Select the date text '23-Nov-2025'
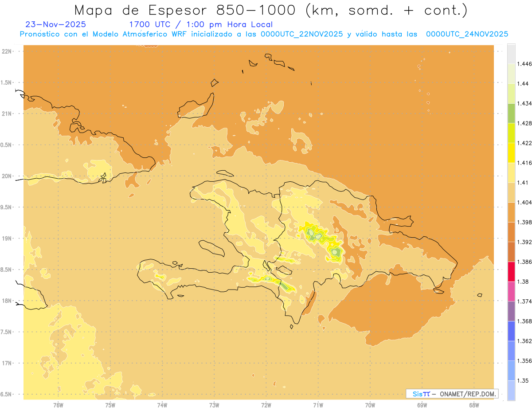The image size is (532, 411). [x=56, y=24]
